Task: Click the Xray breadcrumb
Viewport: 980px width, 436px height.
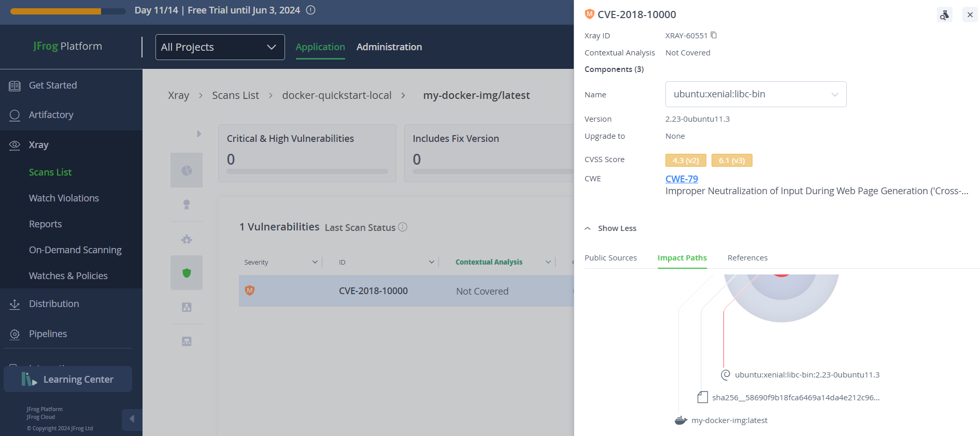Action: tap(178, 95)
